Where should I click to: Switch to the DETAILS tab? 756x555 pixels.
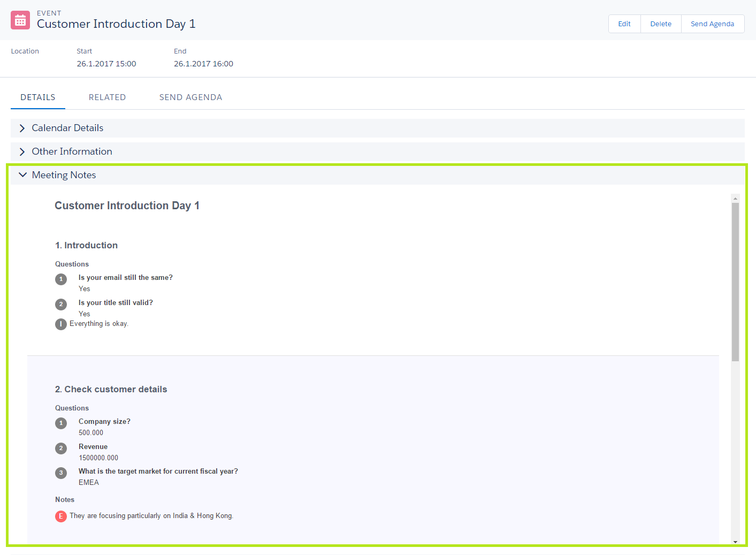(x=38, y=97)
